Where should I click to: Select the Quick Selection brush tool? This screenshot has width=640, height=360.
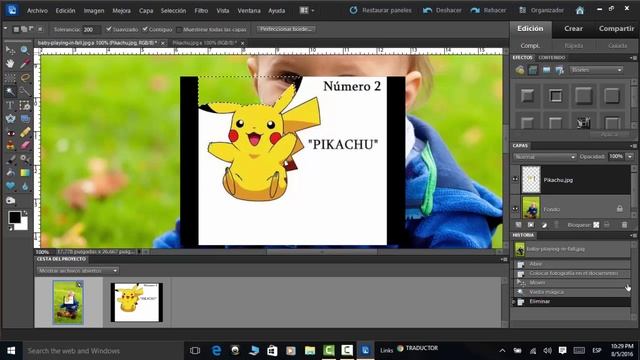[x=25, y=91]
